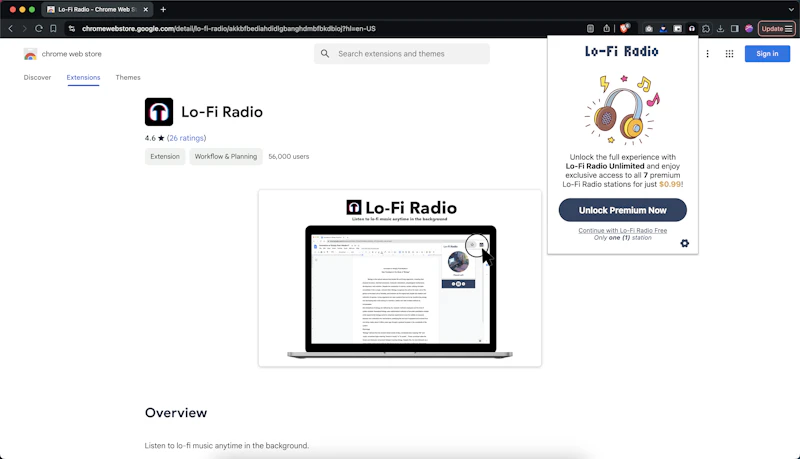The width and height of the screenshot is (800, 459).
Task: Open the Google apps grid
Action: point(730,54)
